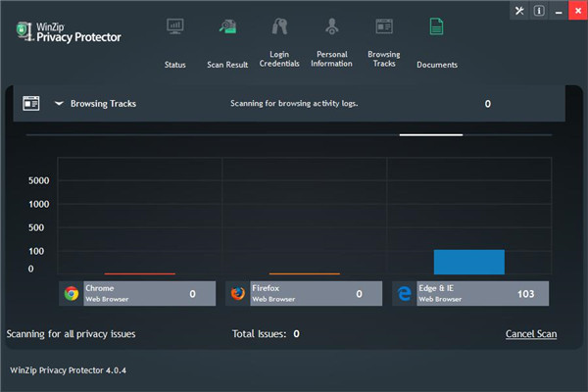Click the Firefox browser icon
The width and height of the screenshot is (588, 392).
[x=237, y=293]
